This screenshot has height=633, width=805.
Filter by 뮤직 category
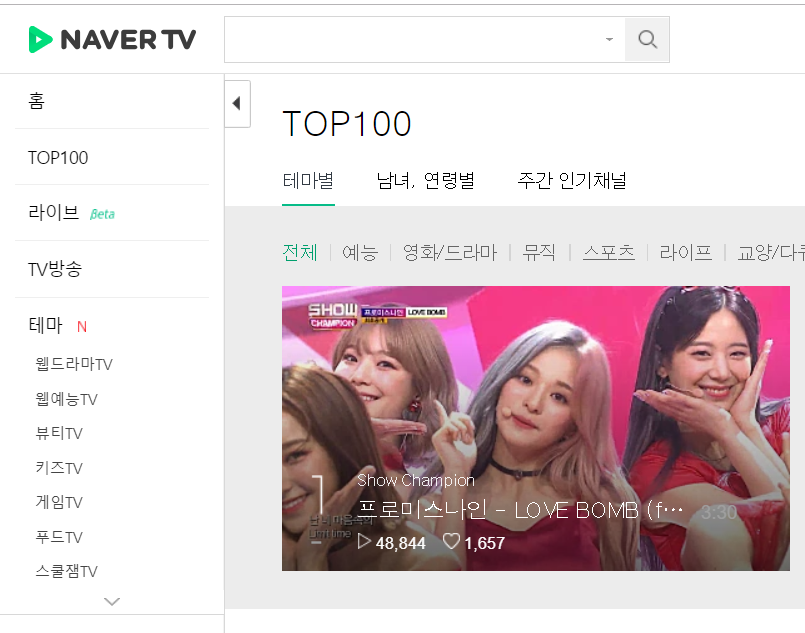539,253
